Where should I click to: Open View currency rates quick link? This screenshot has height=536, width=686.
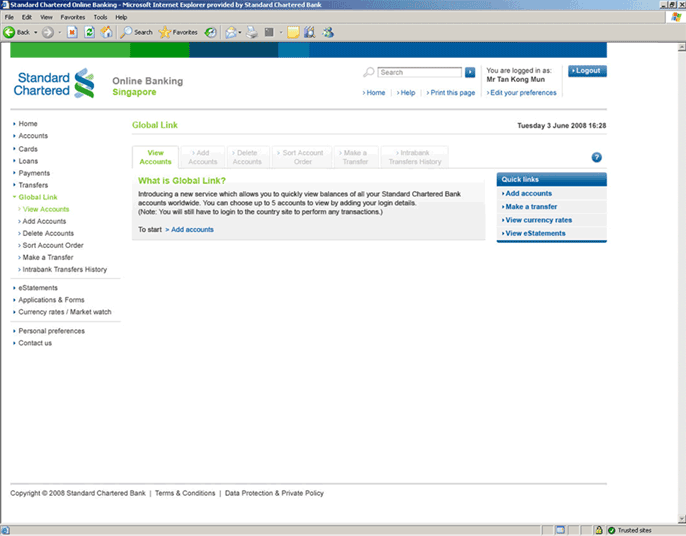coord(537,220)
